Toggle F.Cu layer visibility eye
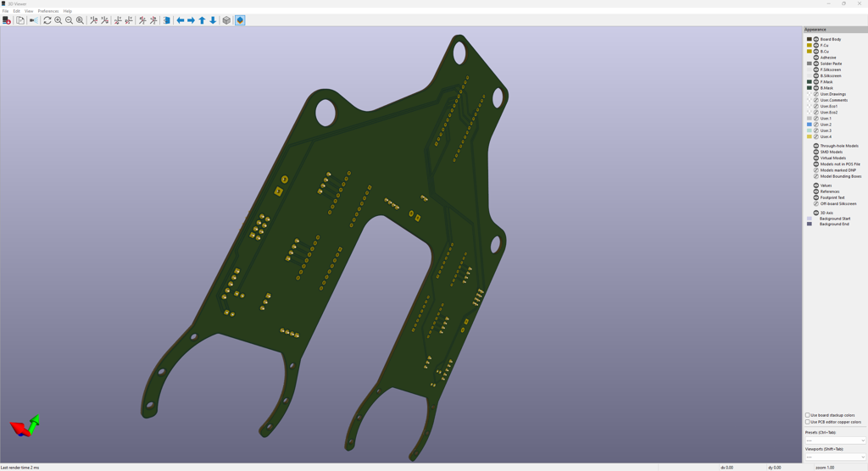Viewport: 868px width, 471px height. tap(816, 46)
